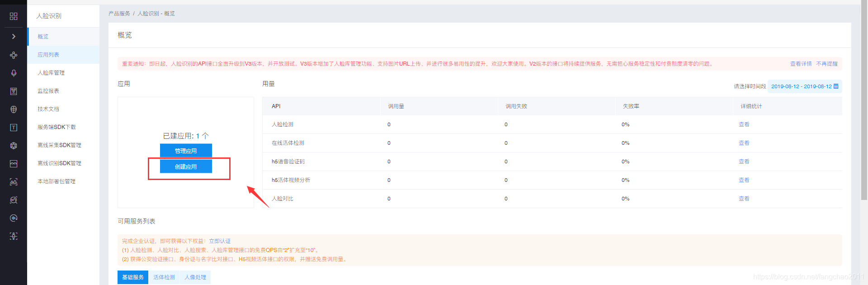Click 不再提醒 to dismiss the notice
Screen dimensions: 868x285
click(x=827, y=64)
